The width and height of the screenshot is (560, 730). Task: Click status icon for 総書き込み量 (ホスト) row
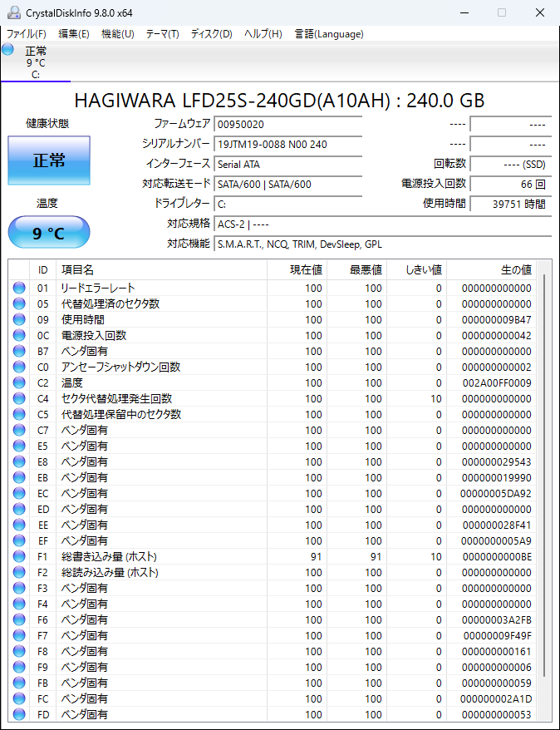coord(19,556)
